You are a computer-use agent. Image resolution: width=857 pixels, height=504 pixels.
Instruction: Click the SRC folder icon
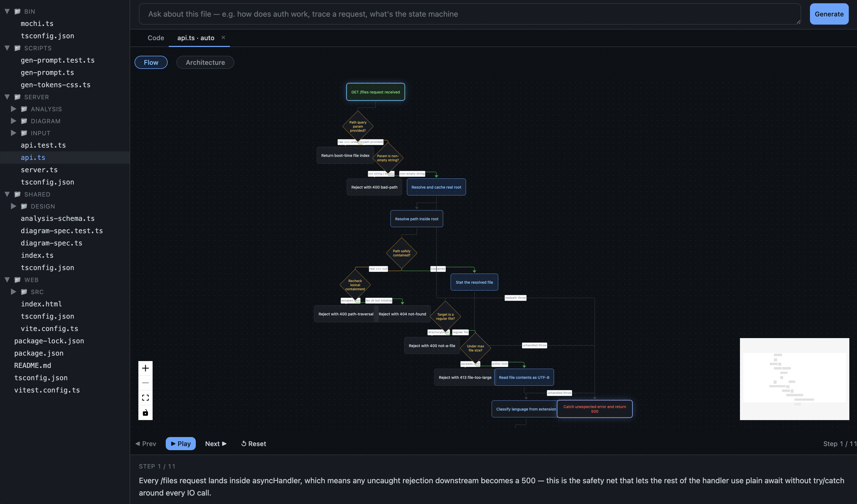point(24,292)
